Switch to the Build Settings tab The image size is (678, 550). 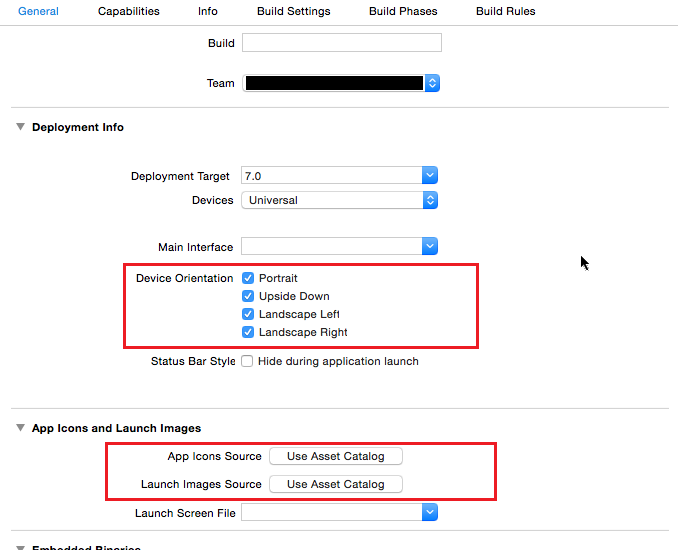(x=294, y=11)
